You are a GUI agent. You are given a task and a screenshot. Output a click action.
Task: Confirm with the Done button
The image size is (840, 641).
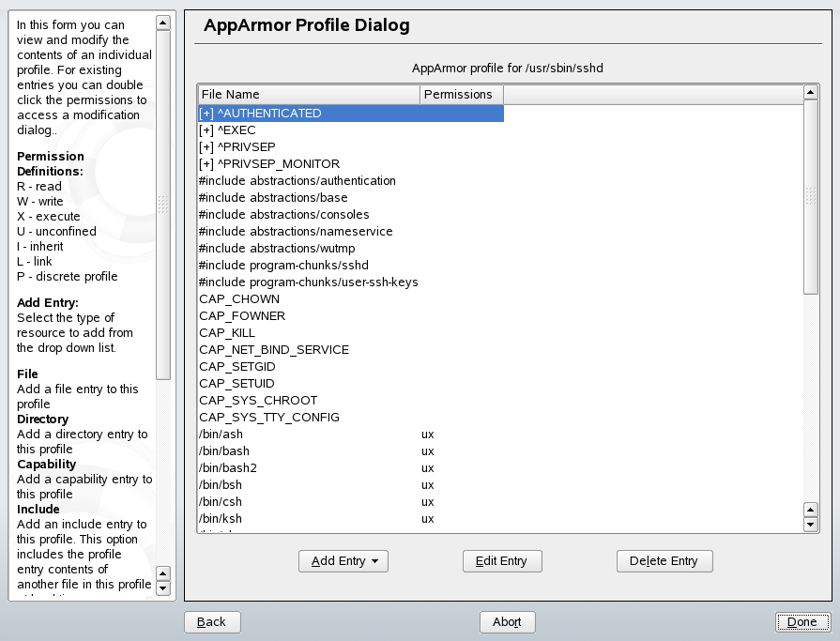coord(802,621)
